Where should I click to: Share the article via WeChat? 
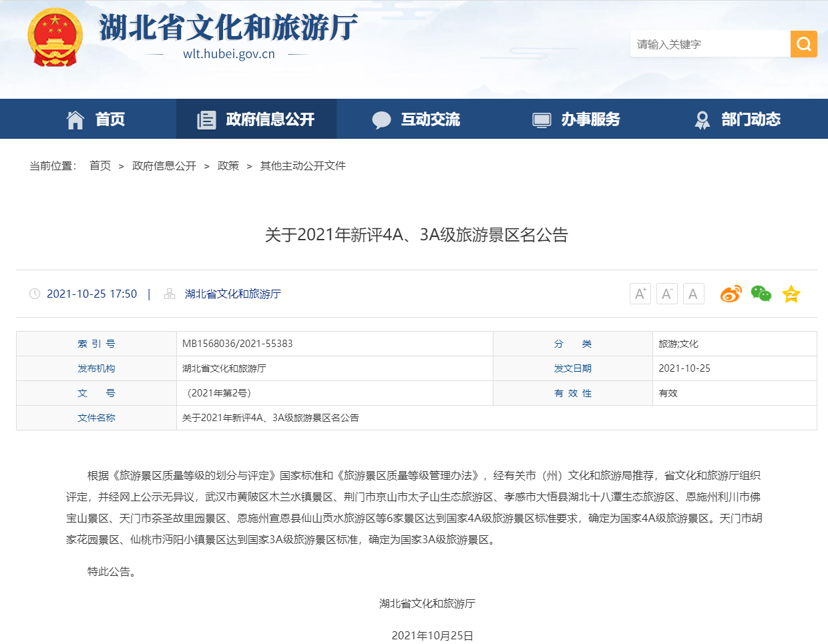pyautogui.click(x=761, y=294)
